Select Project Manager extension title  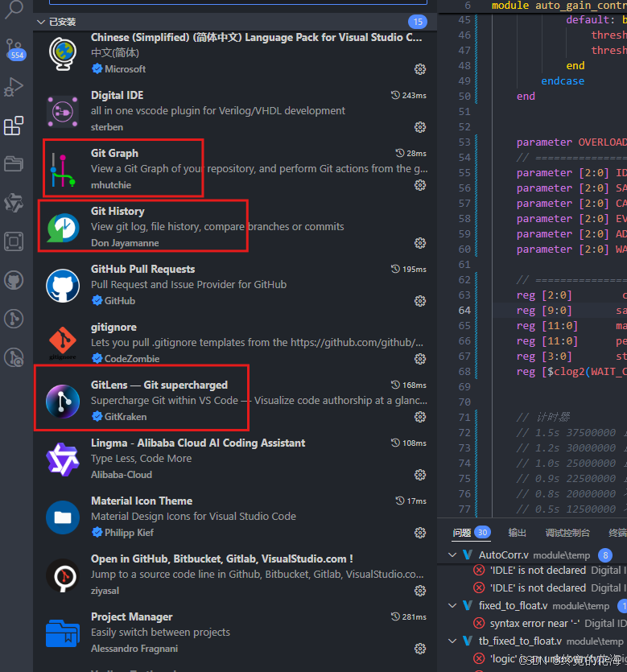pos(131,616)
